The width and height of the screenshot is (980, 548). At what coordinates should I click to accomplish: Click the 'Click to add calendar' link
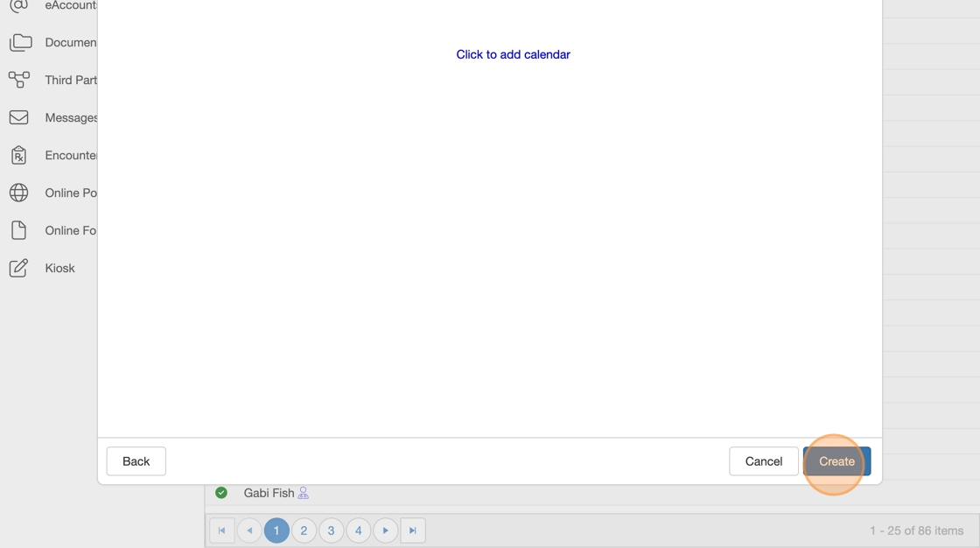coord(513,54)
